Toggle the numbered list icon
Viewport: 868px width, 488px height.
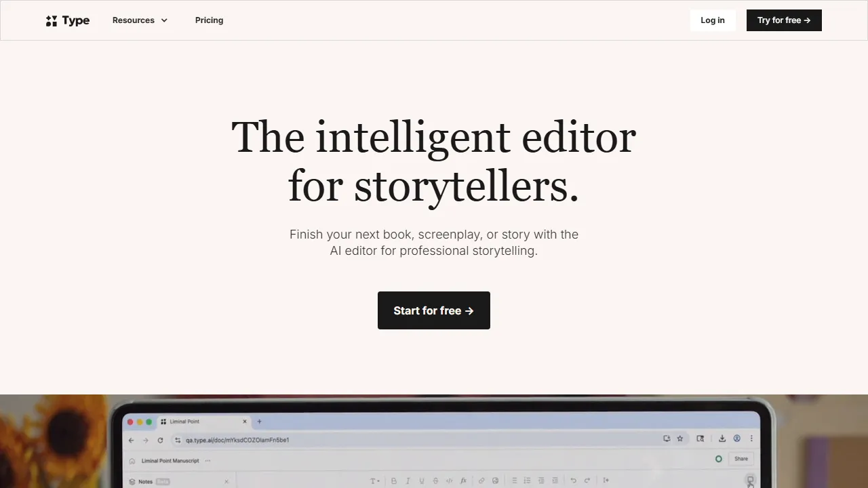click(527, 481)
